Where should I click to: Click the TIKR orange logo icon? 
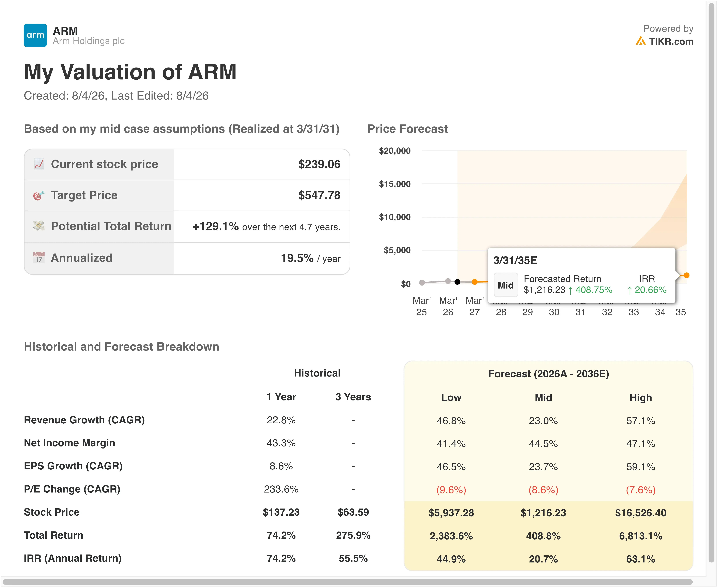pos(640,41)
